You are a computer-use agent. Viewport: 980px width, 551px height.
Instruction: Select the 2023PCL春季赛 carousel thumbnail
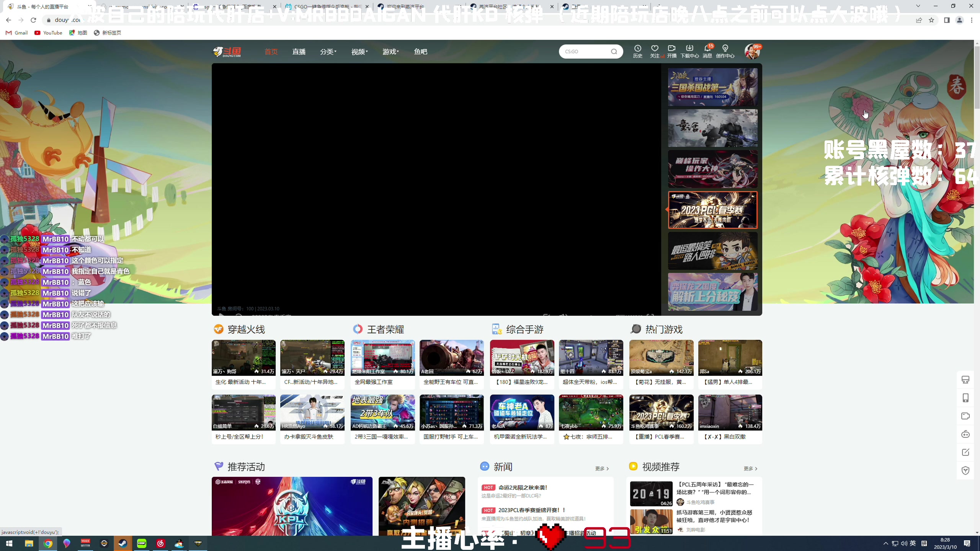click(713, 210)
